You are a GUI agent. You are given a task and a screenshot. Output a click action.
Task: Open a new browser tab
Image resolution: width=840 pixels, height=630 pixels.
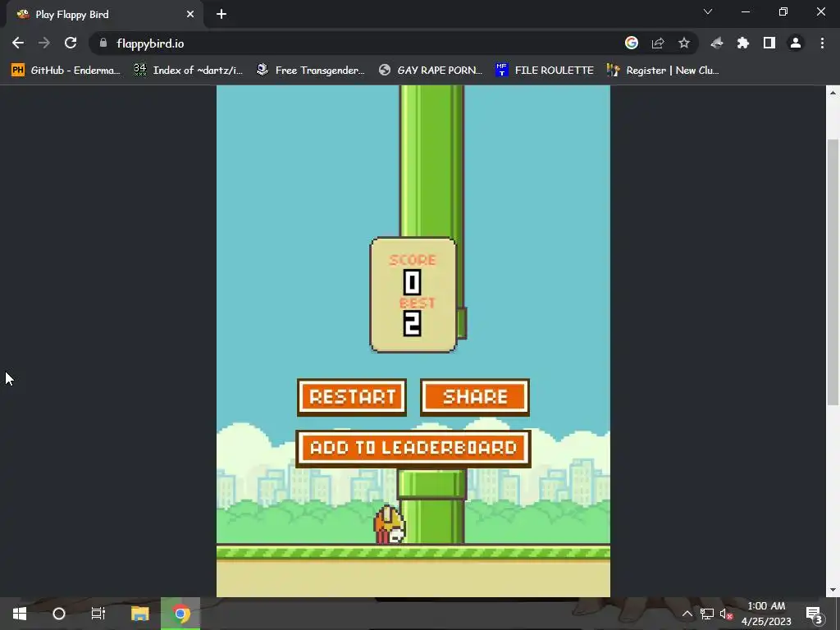coord(221,15)
